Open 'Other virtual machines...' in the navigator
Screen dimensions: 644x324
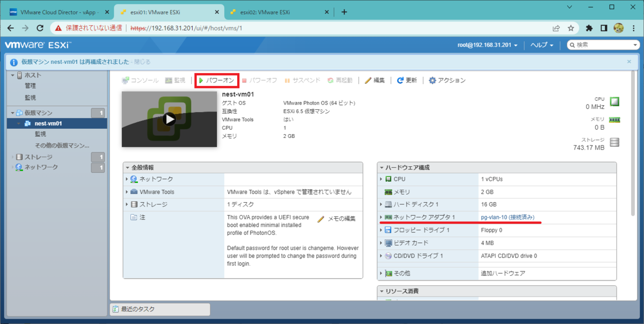pos(62,145)
